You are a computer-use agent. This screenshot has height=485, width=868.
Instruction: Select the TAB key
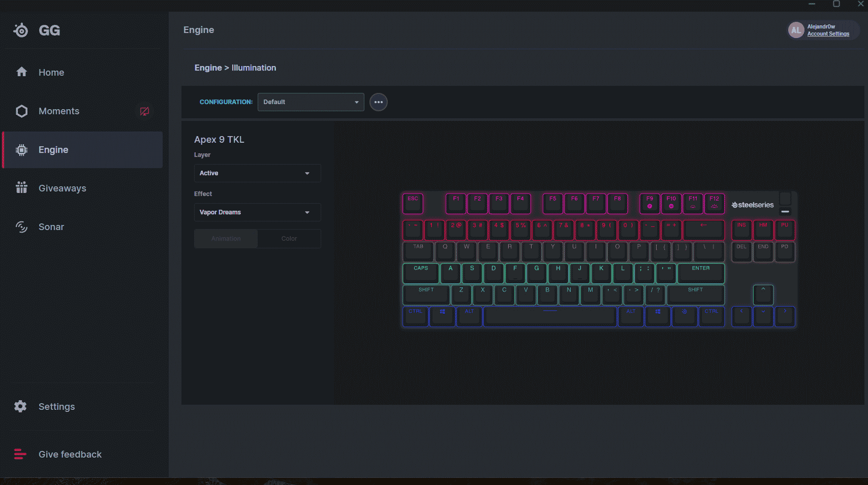pos(418,252)
